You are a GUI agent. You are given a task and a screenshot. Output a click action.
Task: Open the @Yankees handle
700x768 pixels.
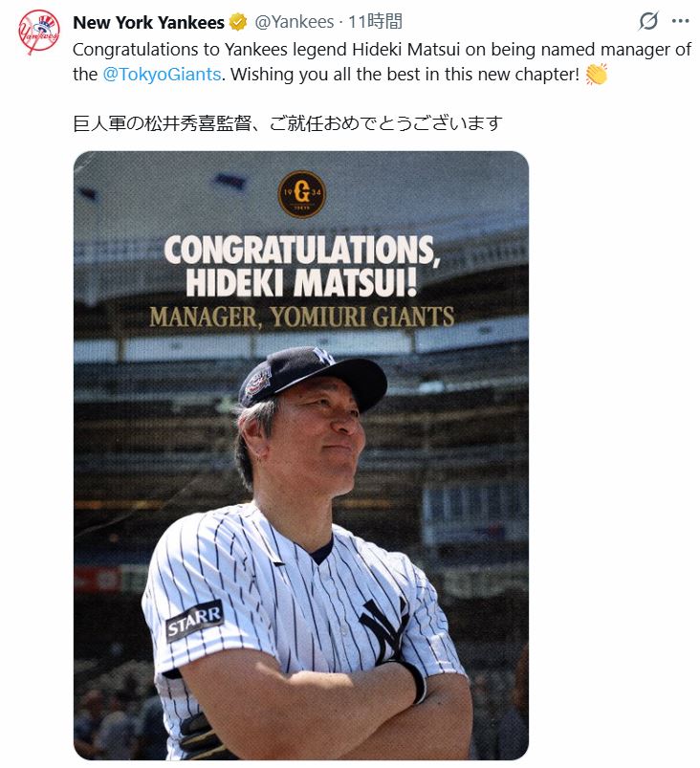(294, 22)
